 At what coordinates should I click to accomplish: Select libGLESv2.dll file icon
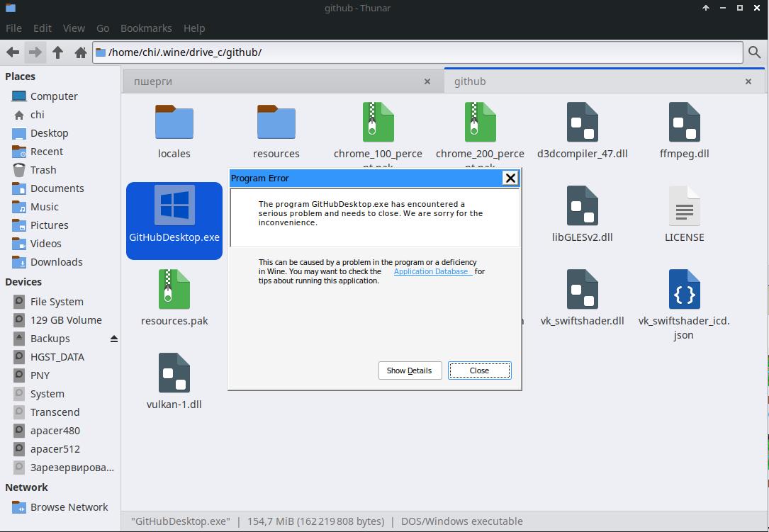[582, 205]
